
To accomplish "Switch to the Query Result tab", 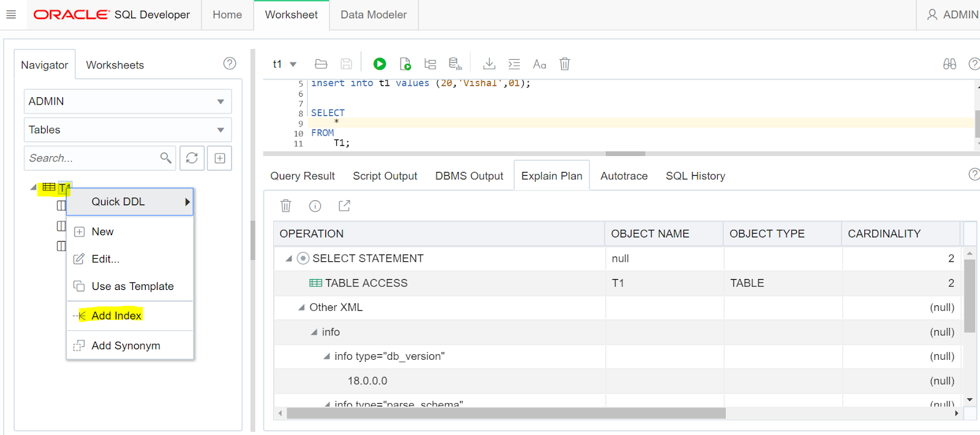I will click(x=303, y=176).
